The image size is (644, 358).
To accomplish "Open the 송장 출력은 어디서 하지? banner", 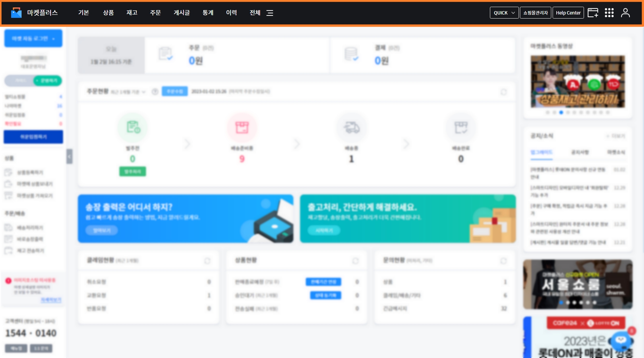I will tap(185, 218).
